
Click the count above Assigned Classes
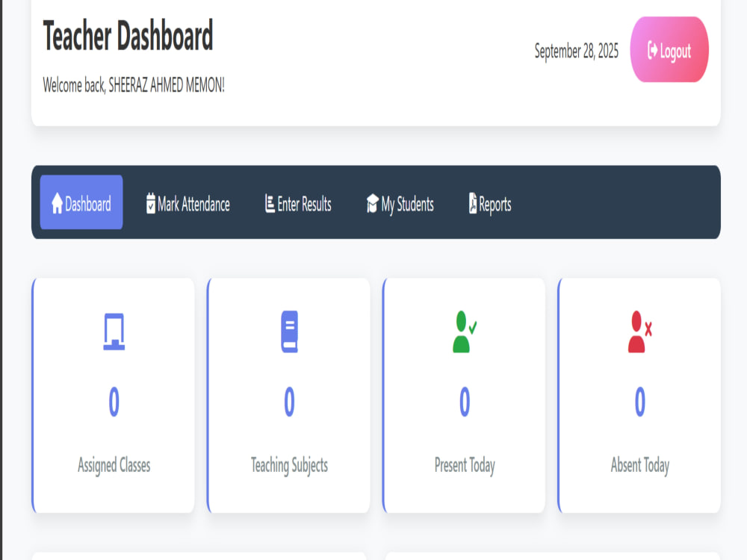point(114,402)
